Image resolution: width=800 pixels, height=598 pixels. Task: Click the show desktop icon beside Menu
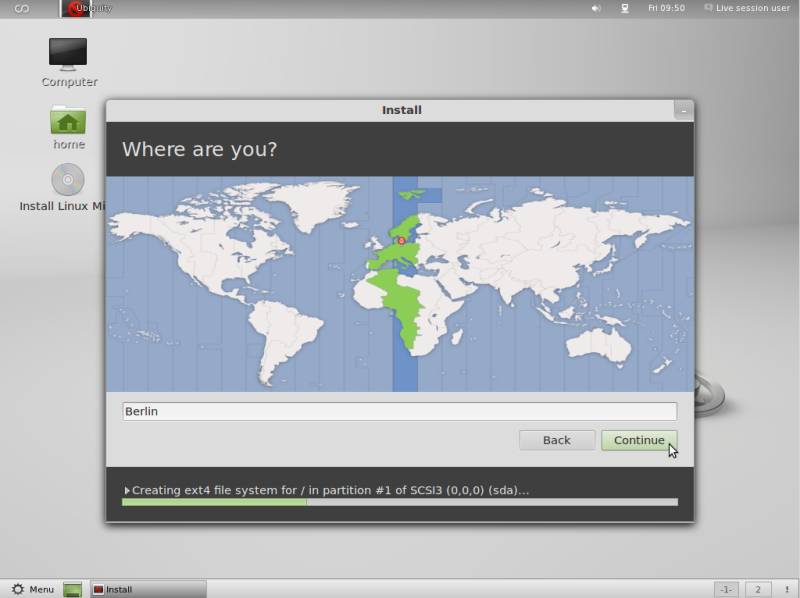coord(73,589)
